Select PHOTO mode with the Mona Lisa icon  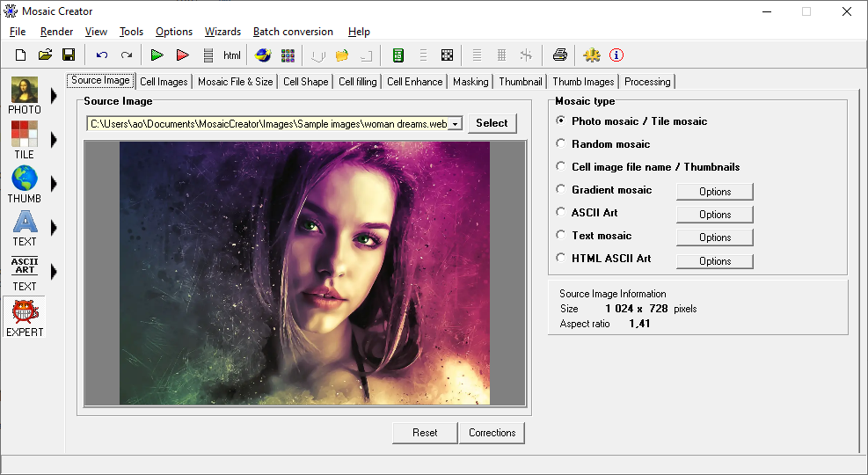tap(25, 90)
